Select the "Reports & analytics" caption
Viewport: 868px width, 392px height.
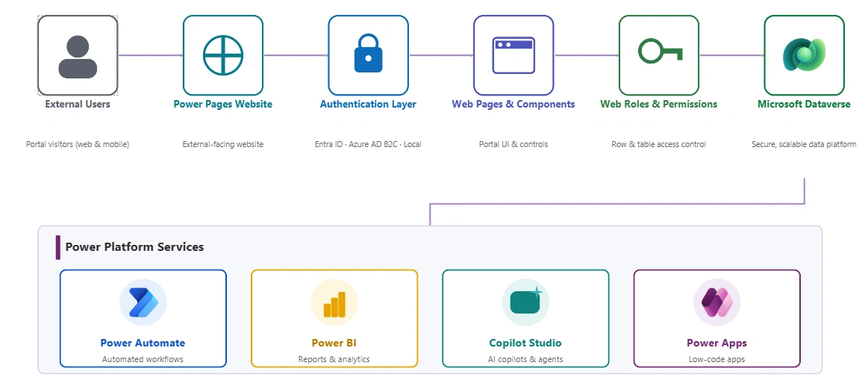(334, 359)
